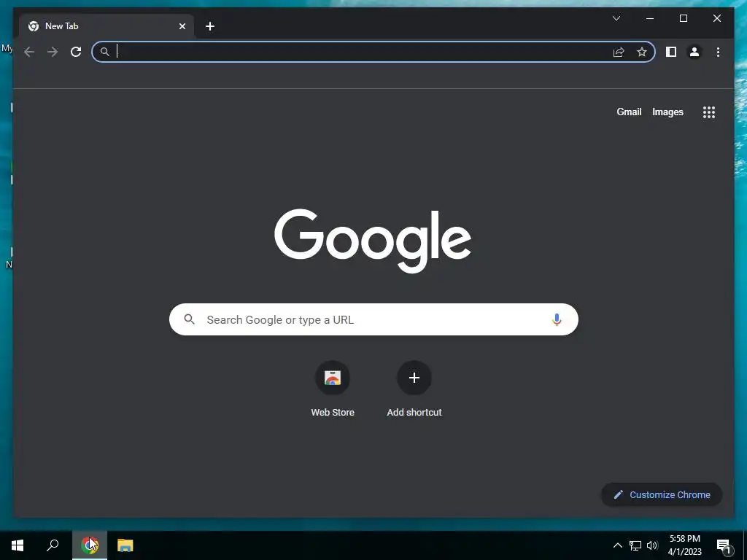Open the Web Store shortcut

(333, 389)
